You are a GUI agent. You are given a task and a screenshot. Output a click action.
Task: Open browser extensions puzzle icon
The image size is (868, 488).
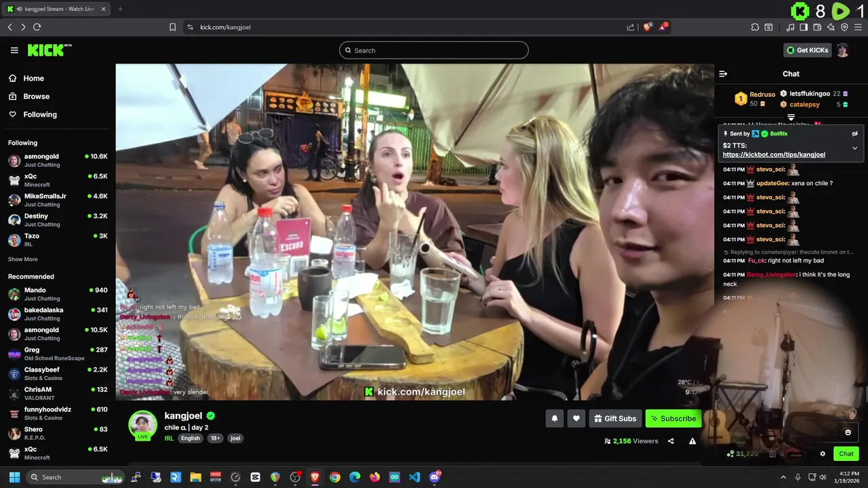(x=755, y=27)
